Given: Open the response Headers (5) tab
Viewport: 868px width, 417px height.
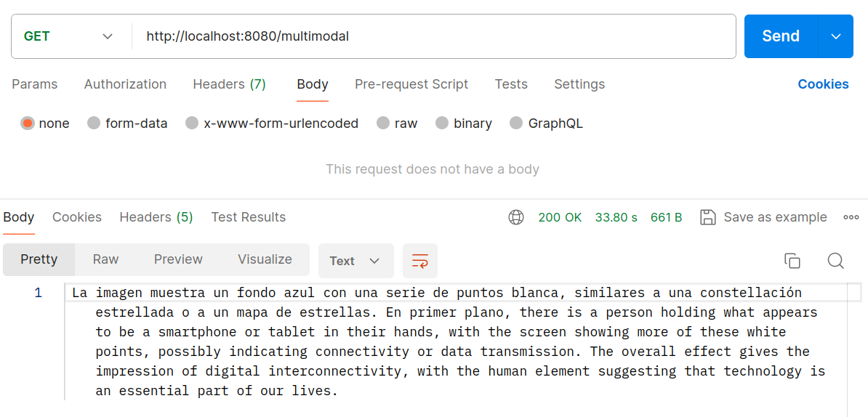Looking at the screenshot, I should tap(156, 217).
